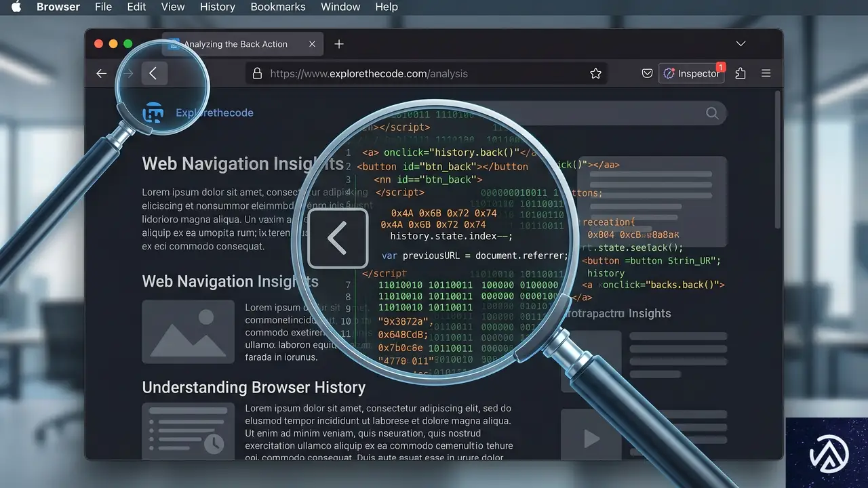The width and height of the screenshot is (868, 488).
Task: Click the page search magnifier icon
Action: (712, 113)
